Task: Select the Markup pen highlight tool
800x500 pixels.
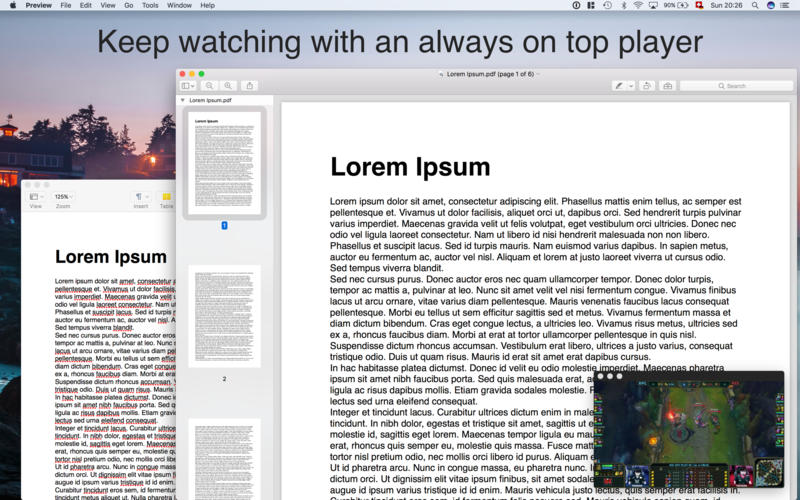Action: point(619,86)
